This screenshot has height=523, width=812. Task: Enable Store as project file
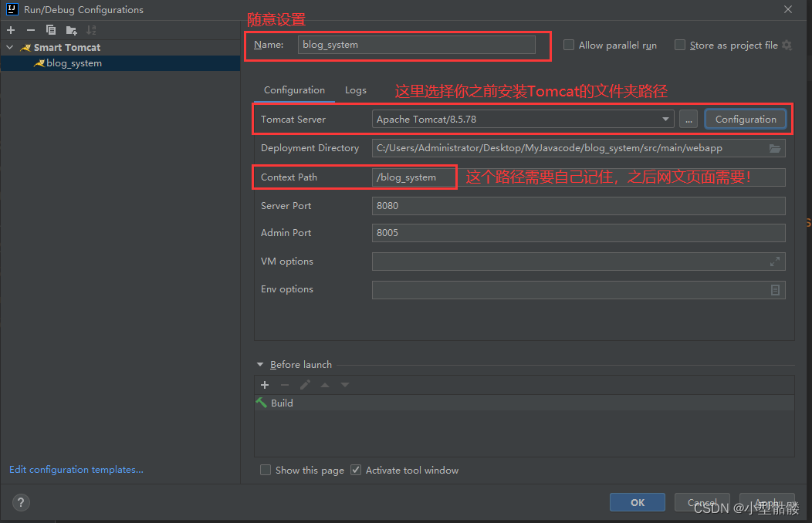click(680, 45)
